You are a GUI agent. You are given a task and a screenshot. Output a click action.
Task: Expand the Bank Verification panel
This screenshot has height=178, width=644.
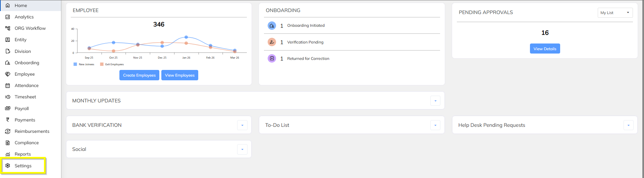tap(242, 125)
